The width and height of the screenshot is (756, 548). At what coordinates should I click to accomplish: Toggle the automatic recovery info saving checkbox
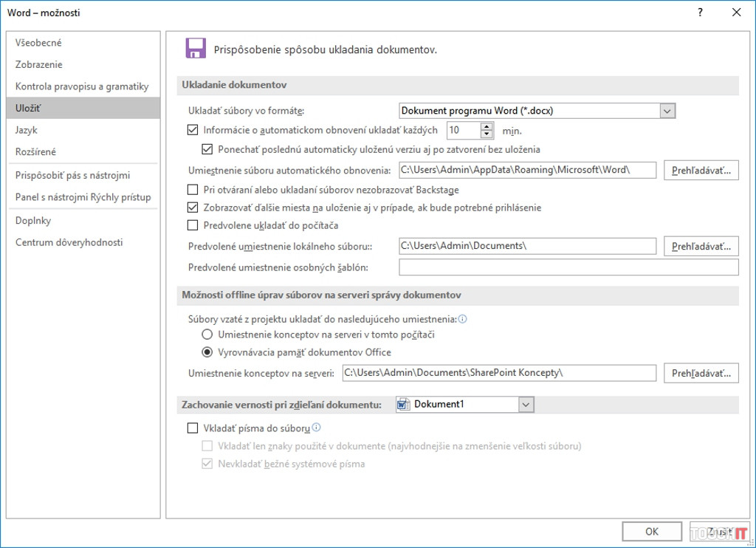(x=193, y=131)
